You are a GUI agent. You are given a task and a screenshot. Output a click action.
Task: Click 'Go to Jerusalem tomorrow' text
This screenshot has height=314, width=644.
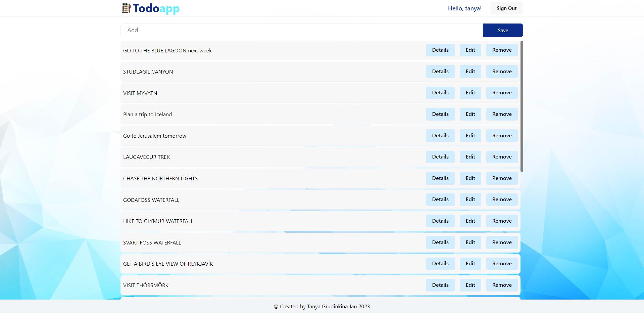click(155, 136)
